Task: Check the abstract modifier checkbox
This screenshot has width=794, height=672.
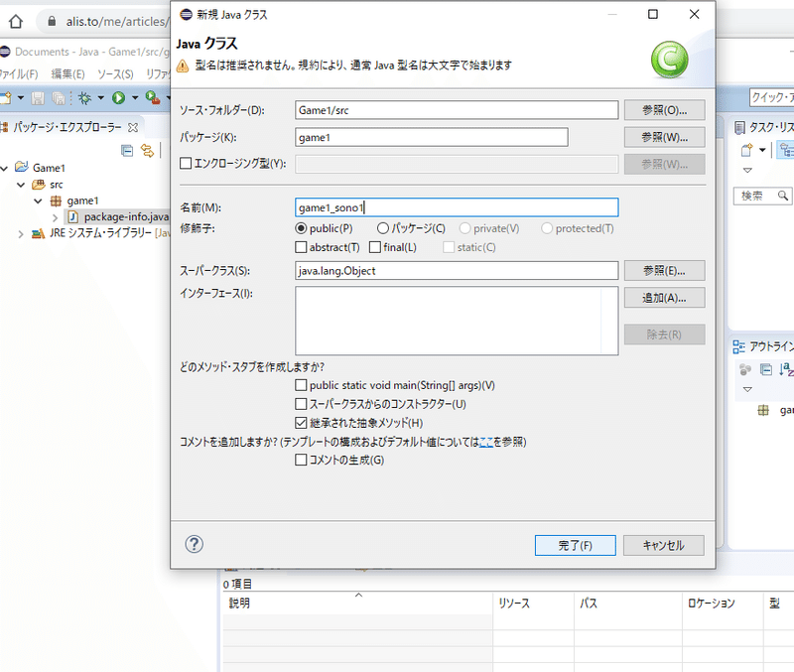Action: [x=301, y=247]
